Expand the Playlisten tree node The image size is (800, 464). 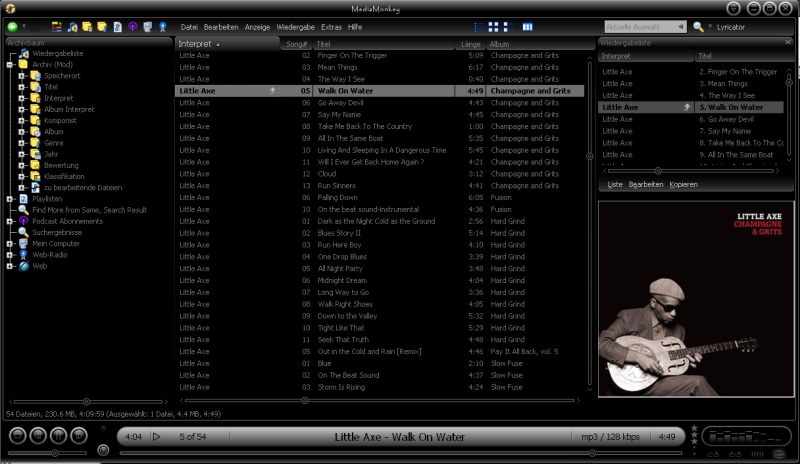click(x=10, y=199)
